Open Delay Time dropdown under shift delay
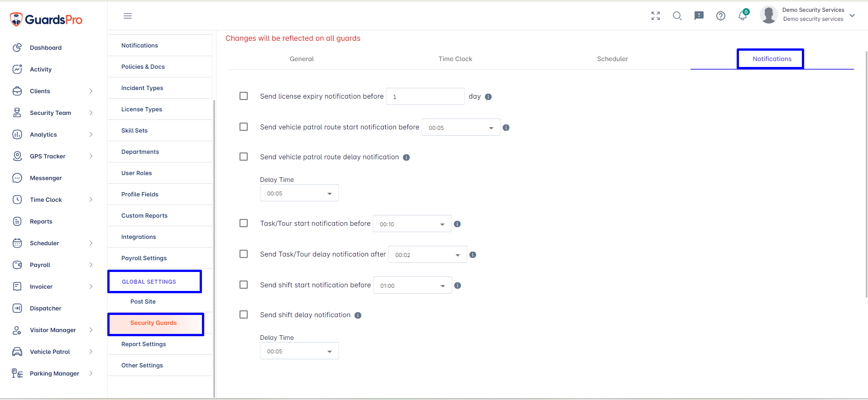868x400 pixels. point(299,351)
